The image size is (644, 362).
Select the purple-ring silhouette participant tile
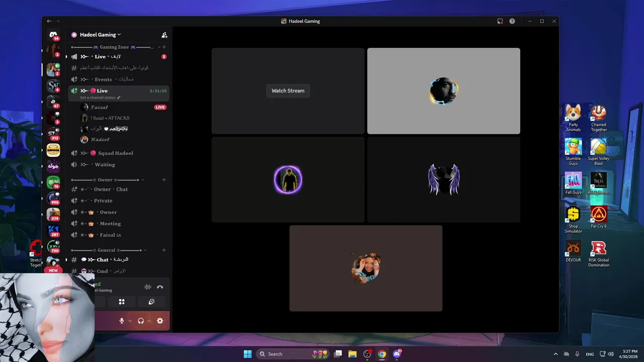point(288,179)
